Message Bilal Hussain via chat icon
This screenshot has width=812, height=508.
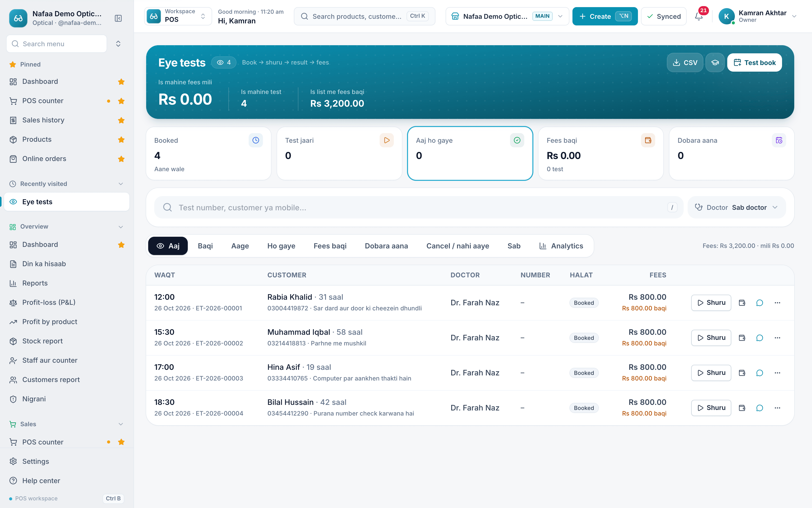[760, 408]
